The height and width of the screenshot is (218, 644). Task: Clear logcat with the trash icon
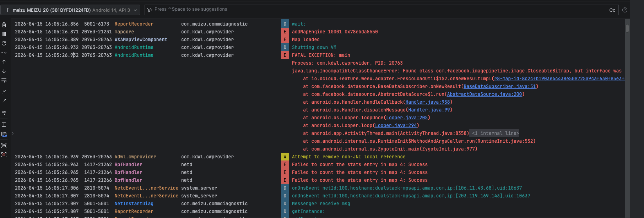[4, 25]
